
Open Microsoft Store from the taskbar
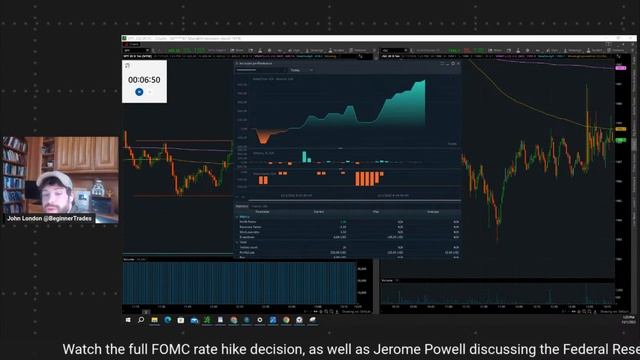tap(181, 320)
